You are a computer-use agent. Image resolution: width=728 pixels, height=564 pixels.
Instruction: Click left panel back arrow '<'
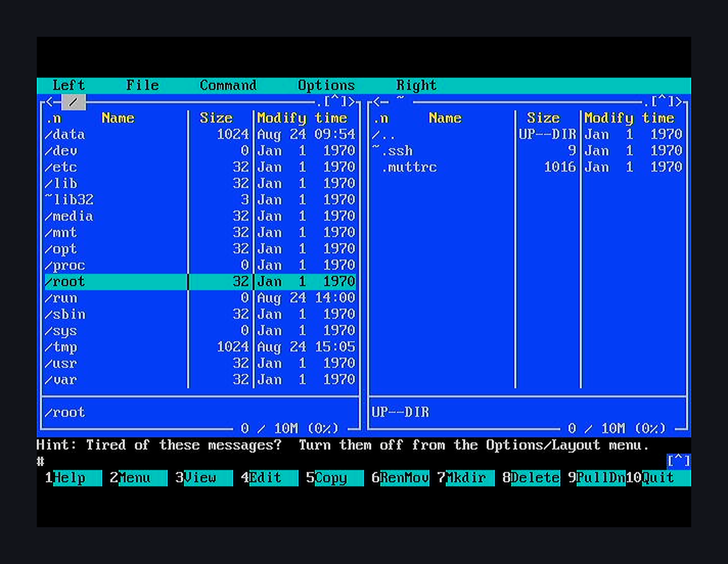pyautogui.click(x=49, y=101)
